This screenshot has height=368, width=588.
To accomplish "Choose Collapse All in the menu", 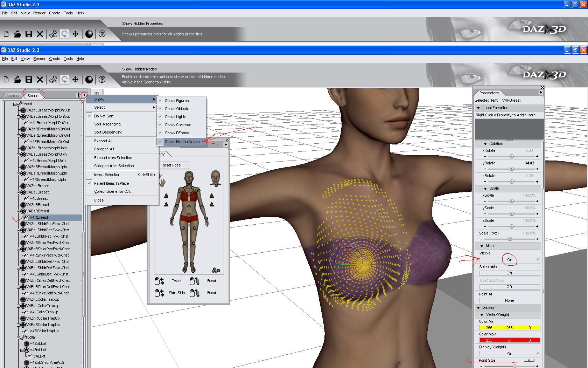I will pyautogui.click(x=121, y=149).
